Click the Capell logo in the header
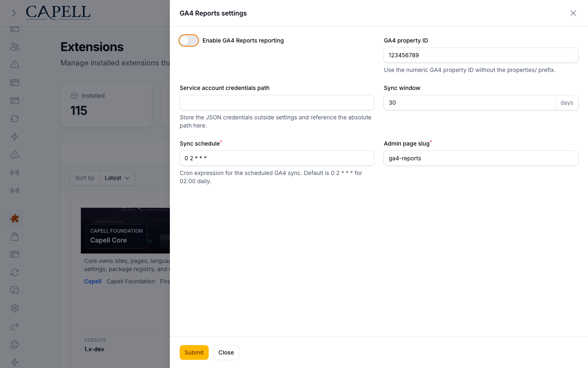Viewport: 588px width, 368px height. pos(58,13)
